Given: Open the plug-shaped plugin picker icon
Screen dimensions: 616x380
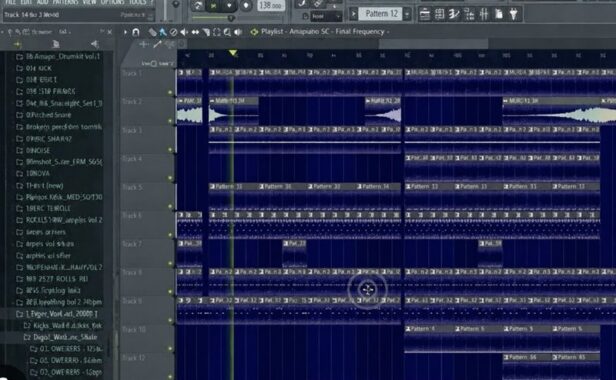Looking at the screenshot, I should [513, 15].
